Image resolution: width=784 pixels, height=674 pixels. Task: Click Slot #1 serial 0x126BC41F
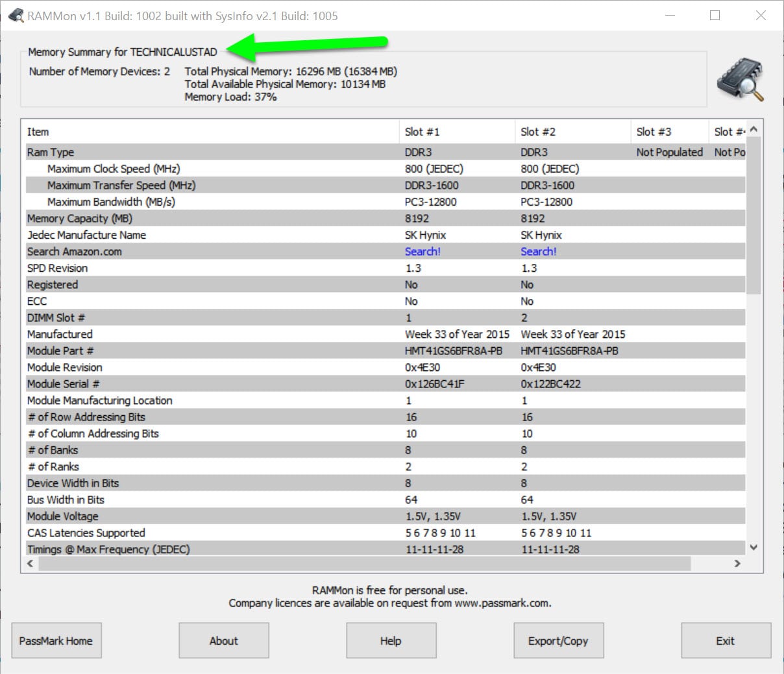tap(435, 384)
